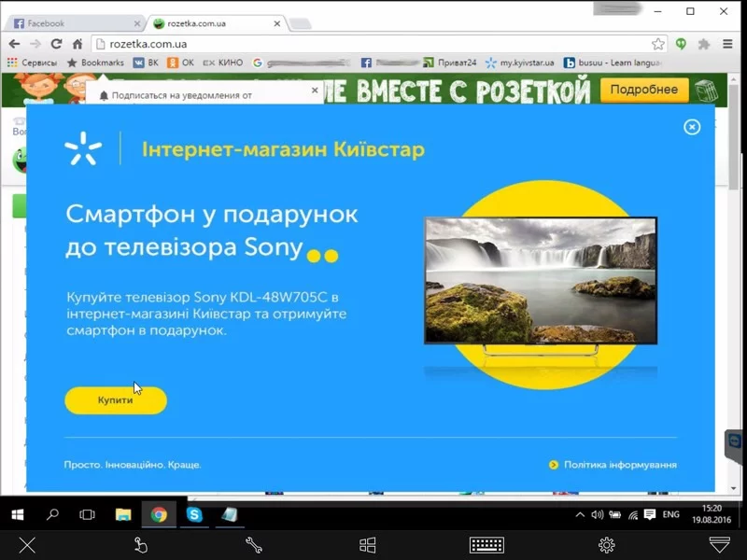Open the my.kyivstar.ua bookmark
This screenshot has width=747, height=560.
tap(520, 63)
